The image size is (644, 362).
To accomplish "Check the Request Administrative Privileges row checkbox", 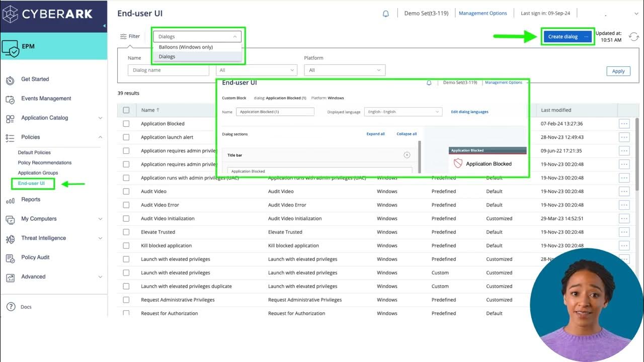I will click(x=126, y=300).
